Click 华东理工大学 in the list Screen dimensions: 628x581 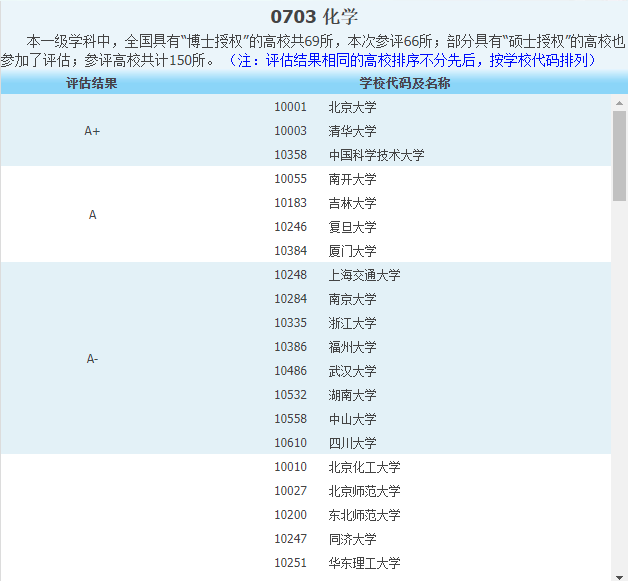point(364,563)
